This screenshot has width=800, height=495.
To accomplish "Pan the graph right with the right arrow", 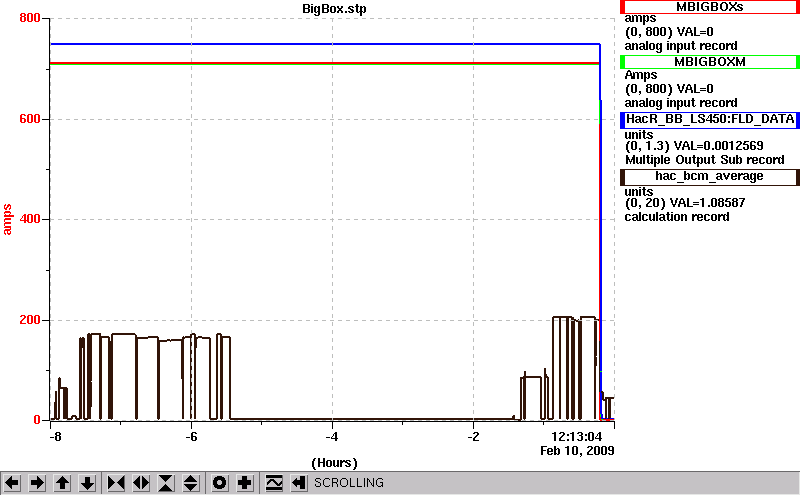I will (x=37, y=483).
